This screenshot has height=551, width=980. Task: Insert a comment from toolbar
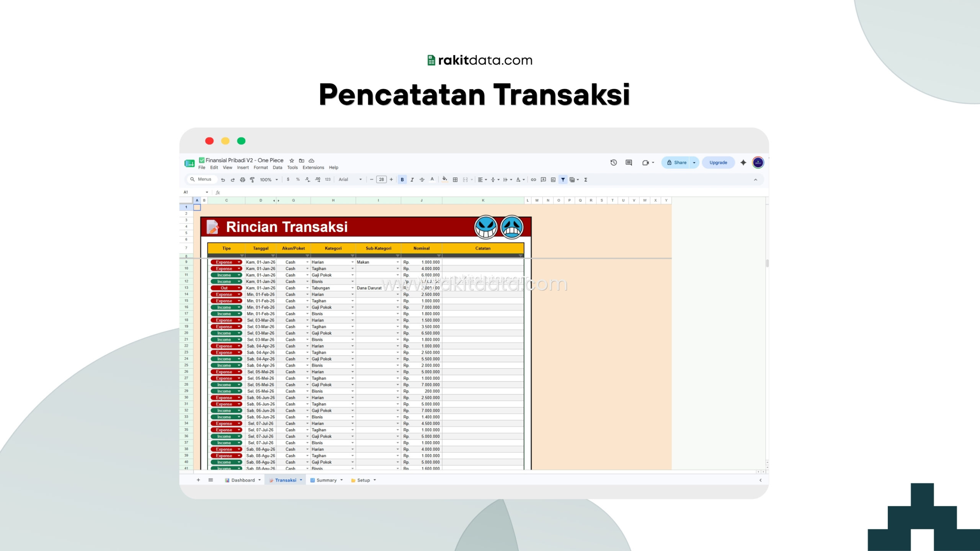[543, 179]
